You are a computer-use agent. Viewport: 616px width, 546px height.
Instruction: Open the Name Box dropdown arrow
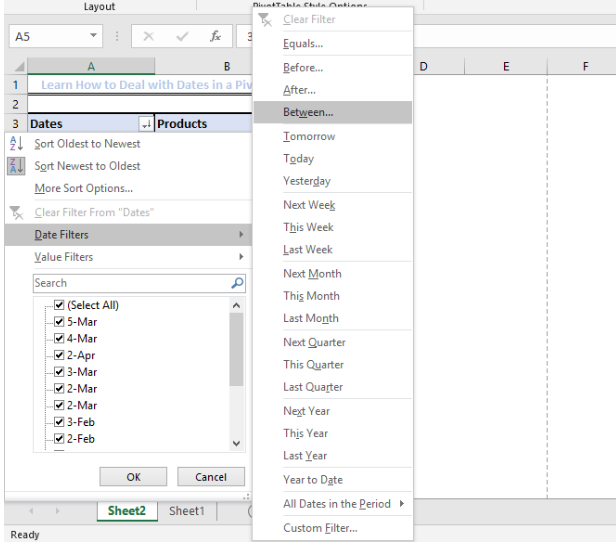pyautogui.click(x=93, y=35)
